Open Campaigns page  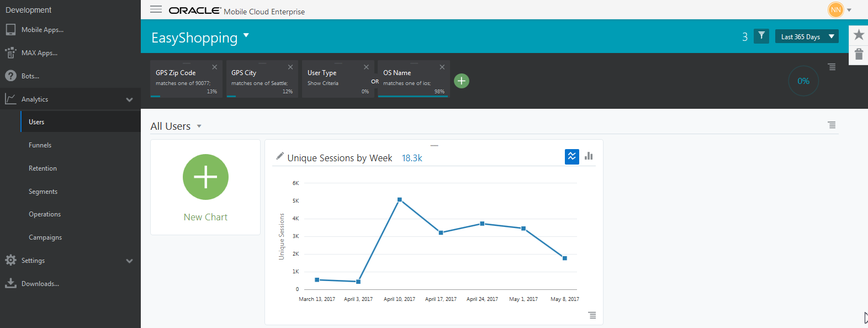point(45,237)
